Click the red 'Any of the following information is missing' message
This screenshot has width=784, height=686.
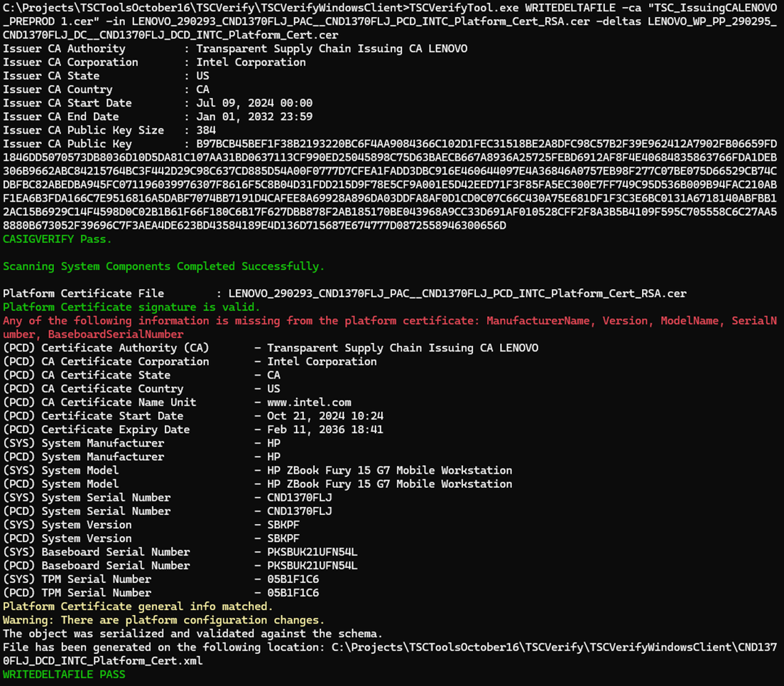pos(390,327)
